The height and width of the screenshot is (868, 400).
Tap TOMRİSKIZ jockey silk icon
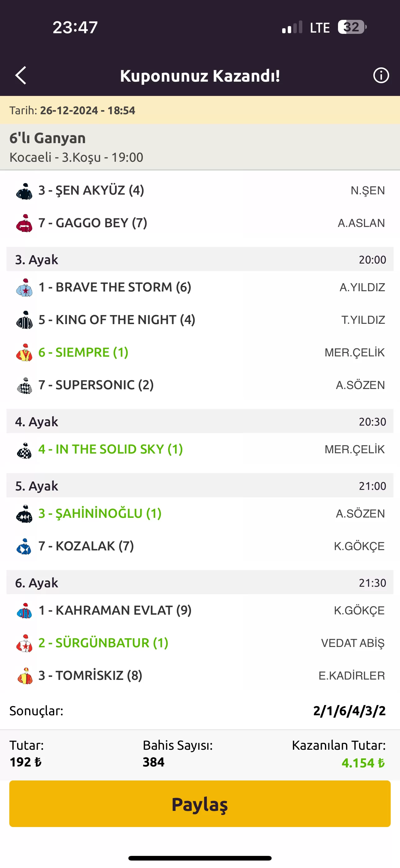tap(24, 676)
